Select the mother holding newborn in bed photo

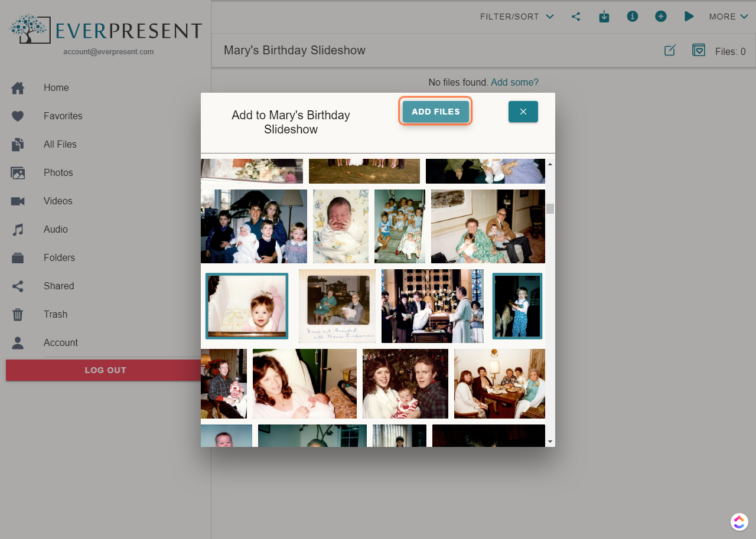(305, 384)
